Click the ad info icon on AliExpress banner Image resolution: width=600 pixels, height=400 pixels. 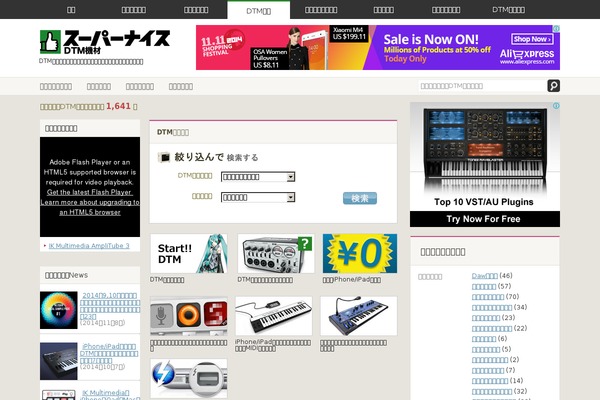pos(556,29)
